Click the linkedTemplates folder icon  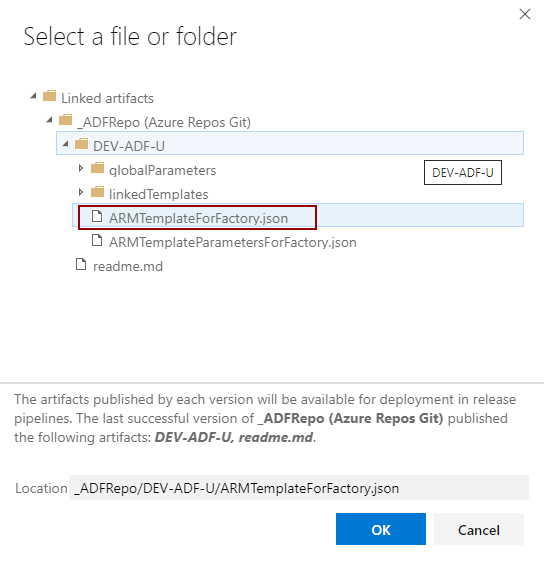pyautogui.click(x=97, y=192)
